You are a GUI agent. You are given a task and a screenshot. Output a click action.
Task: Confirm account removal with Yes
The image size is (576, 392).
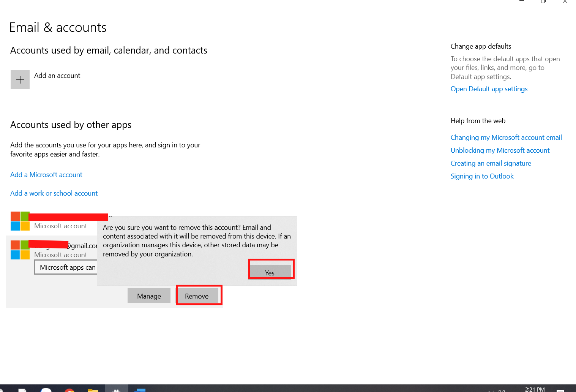point(270,272)
